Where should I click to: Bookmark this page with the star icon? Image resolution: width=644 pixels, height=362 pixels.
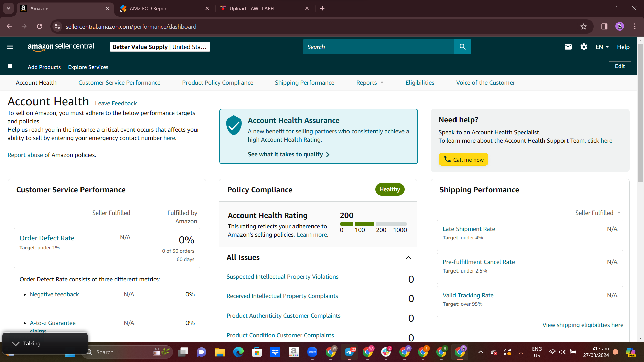tap(584, 27)
